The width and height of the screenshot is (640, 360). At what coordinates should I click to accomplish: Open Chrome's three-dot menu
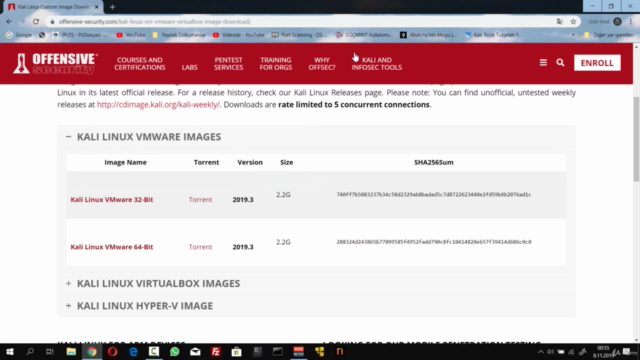coord(631,22)
